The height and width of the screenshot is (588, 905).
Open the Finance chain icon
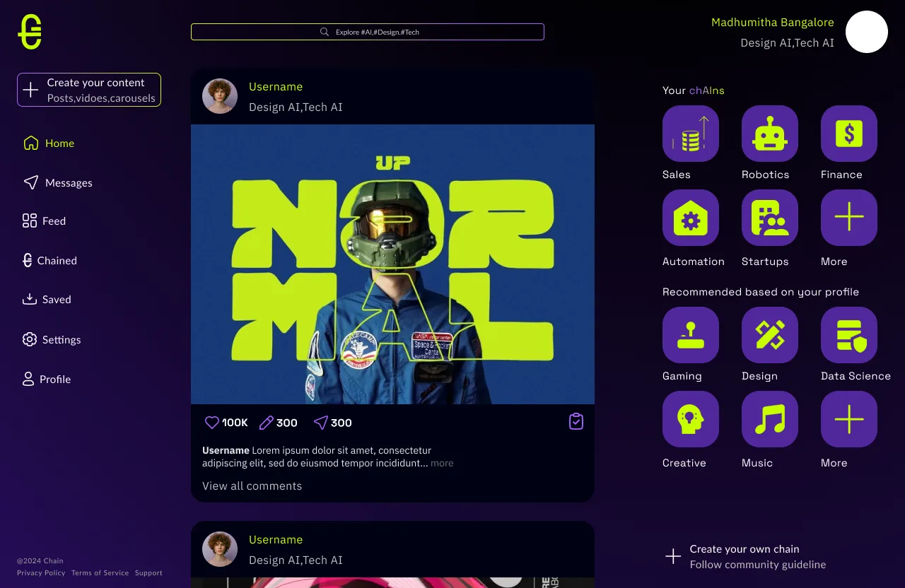click(848, 134)
